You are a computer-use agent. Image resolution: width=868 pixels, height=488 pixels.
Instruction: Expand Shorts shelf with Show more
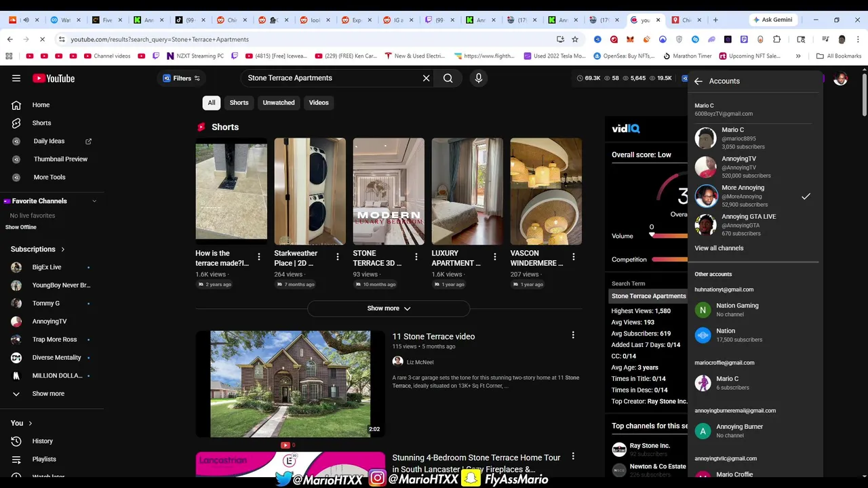pos(389,308)
